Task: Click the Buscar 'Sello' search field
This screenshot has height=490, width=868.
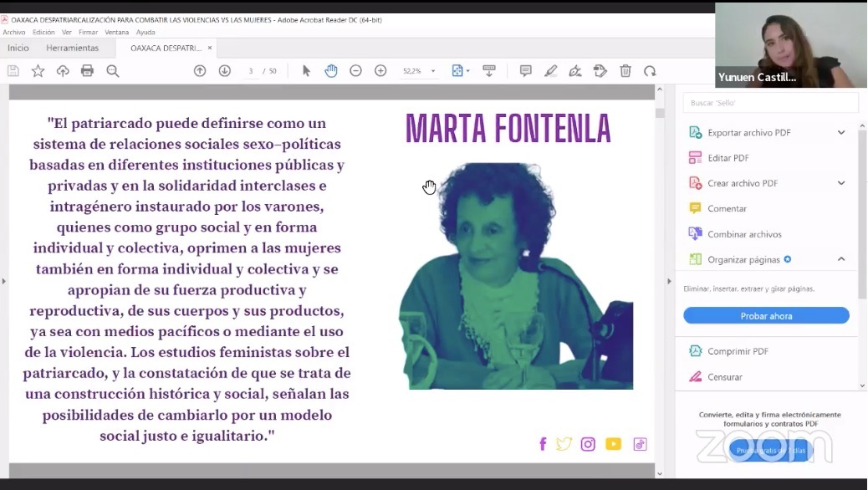Action: click(x=769, y=101)
